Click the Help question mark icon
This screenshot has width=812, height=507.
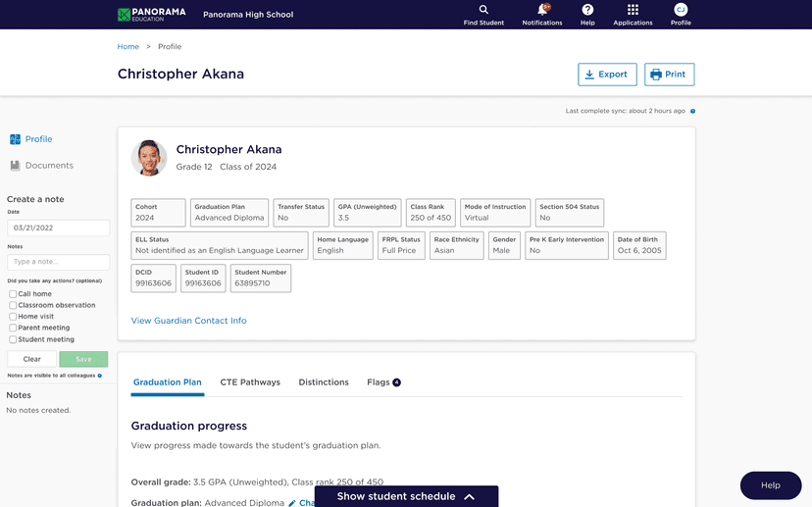(x=587, y=10)
